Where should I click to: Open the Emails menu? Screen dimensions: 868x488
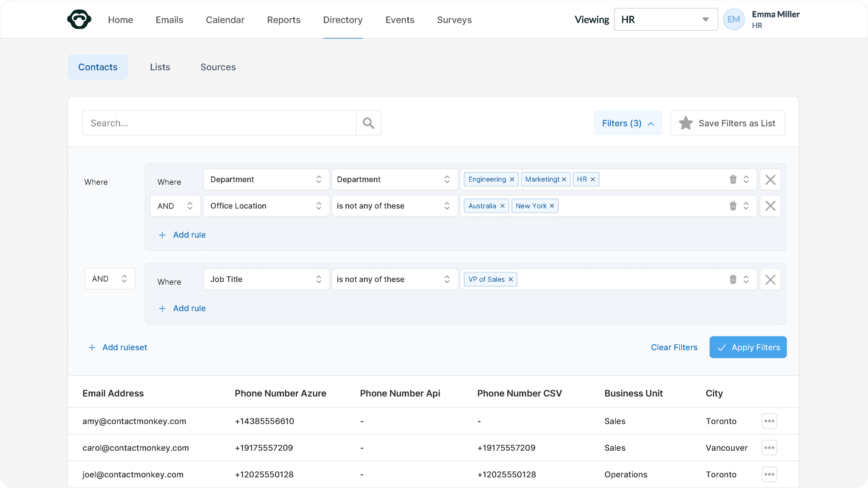[x=169, y=20]
